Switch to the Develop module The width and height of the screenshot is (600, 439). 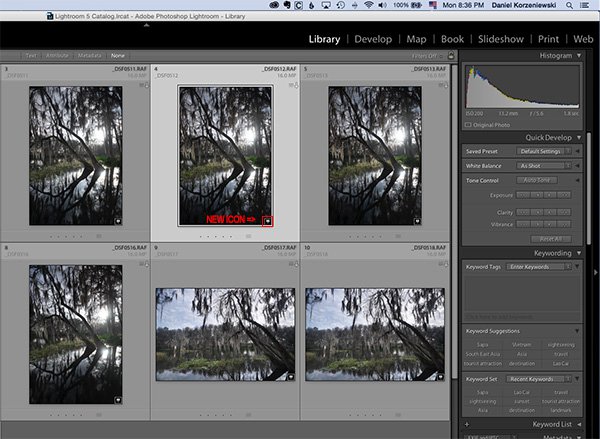click(x=373, y=39)
